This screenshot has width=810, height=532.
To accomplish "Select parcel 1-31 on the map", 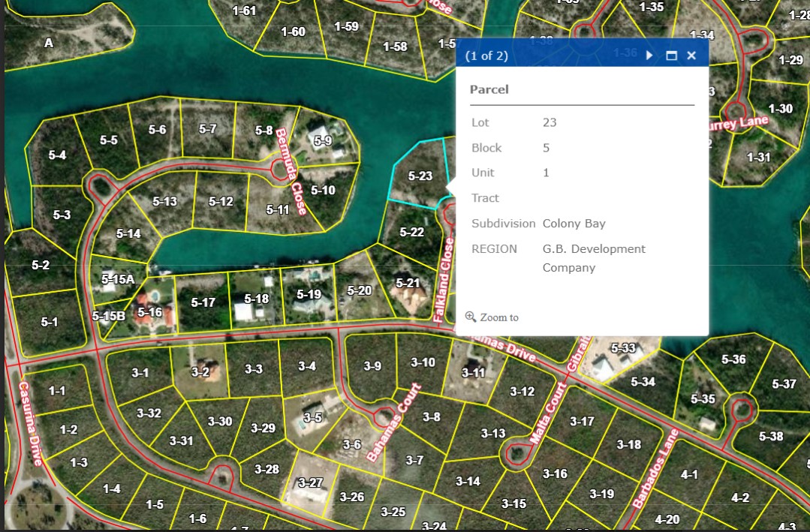I will point(758,157).
